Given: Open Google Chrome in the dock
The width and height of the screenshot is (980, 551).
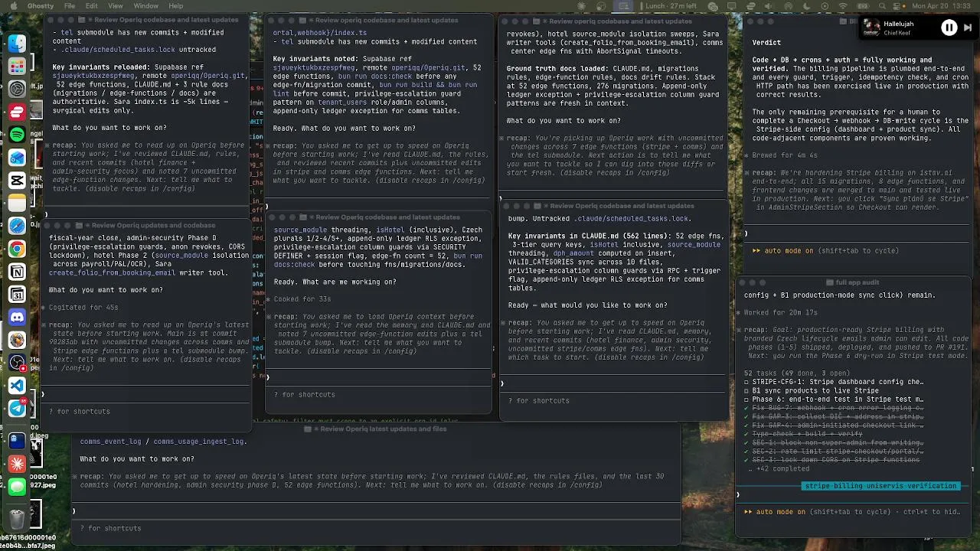Looking at the screenshot, I should [17, 249].
